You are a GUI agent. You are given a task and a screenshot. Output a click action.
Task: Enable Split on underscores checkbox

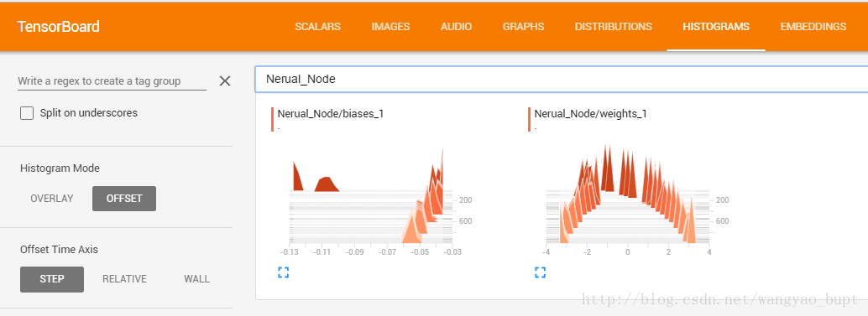(27, 113)
